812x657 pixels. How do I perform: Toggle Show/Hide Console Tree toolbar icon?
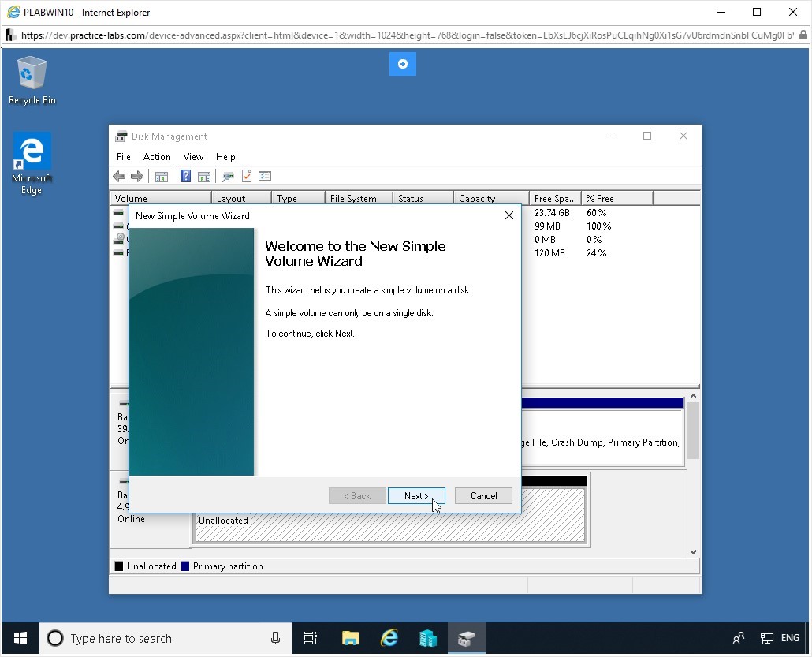(x=162, y=177)
